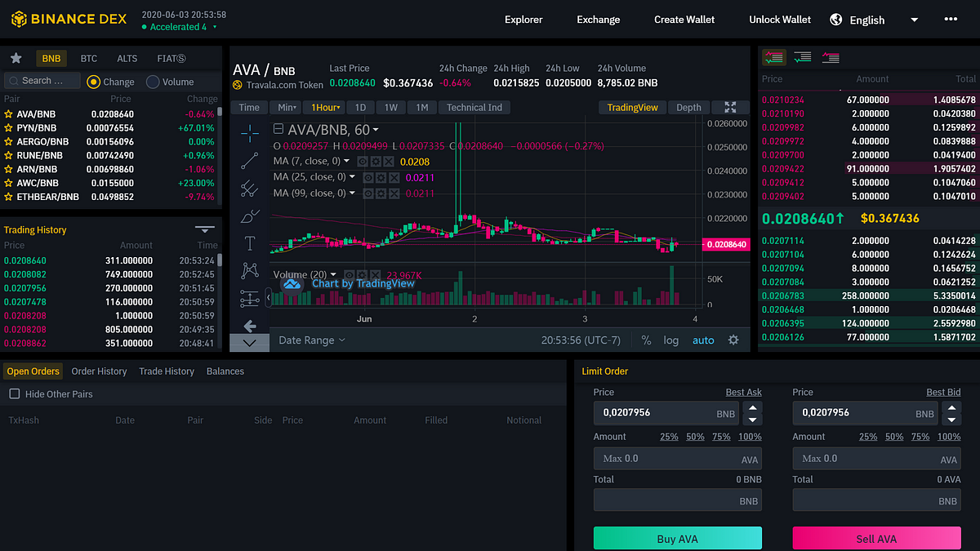Toggle the favorite star for RUNE/BNB
This screenshot has width=980, height=551.
(x=9, y=155)
